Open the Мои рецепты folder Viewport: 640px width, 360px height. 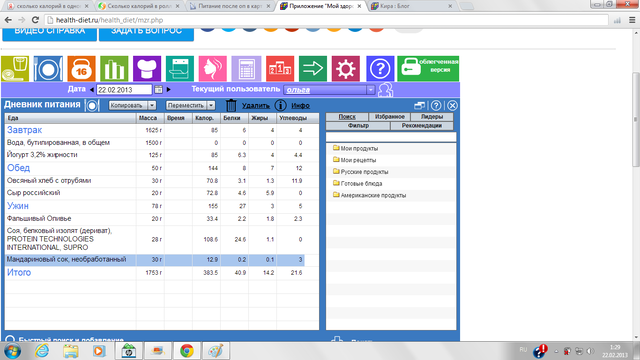(354, 160)
